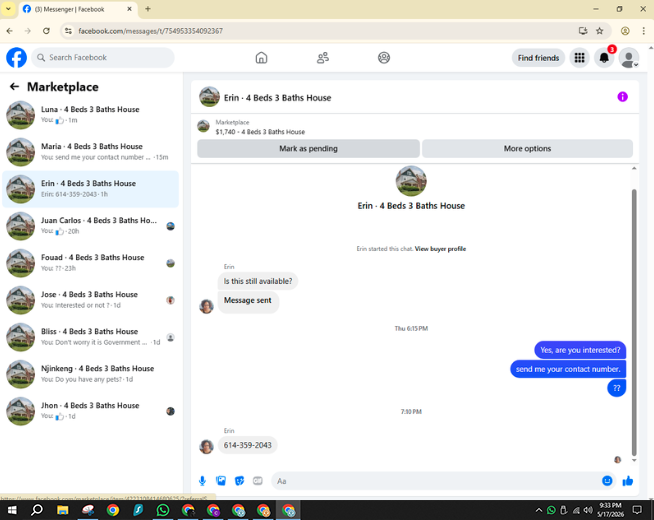This screenshot has width=654, height=520.
Task: Go to Home feed icon
Action: 261,58
